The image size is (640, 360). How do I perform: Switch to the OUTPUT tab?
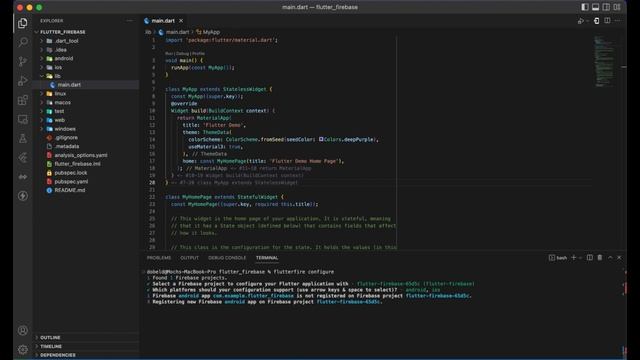click(189, 258)
